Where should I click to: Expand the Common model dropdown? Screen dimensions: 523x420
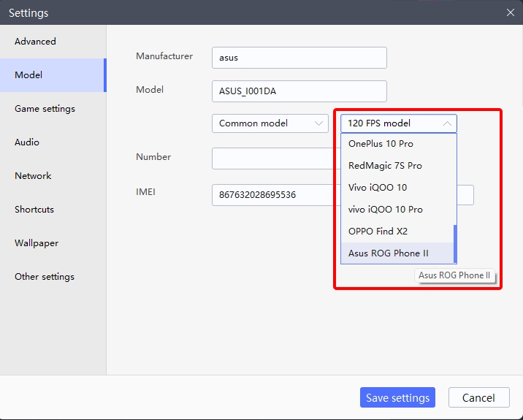(270, 123)
